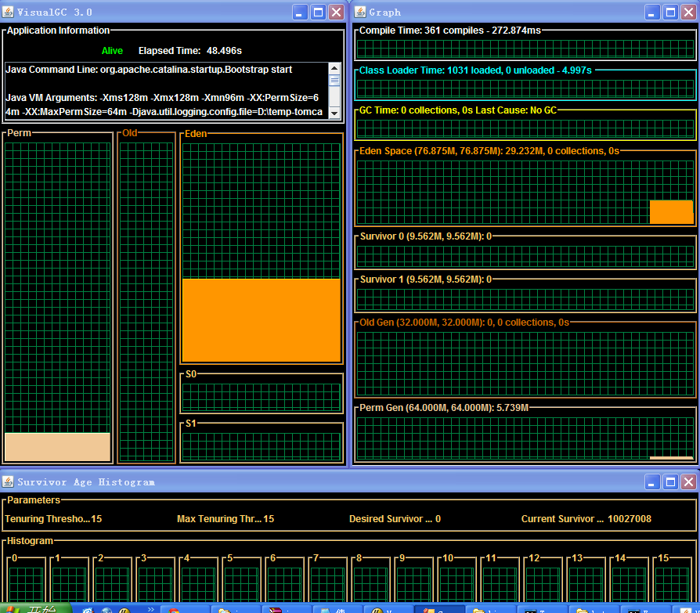
Task: Close the Survivor Age Histogram window
Action: pyautogui.click(x=689, y=481)
